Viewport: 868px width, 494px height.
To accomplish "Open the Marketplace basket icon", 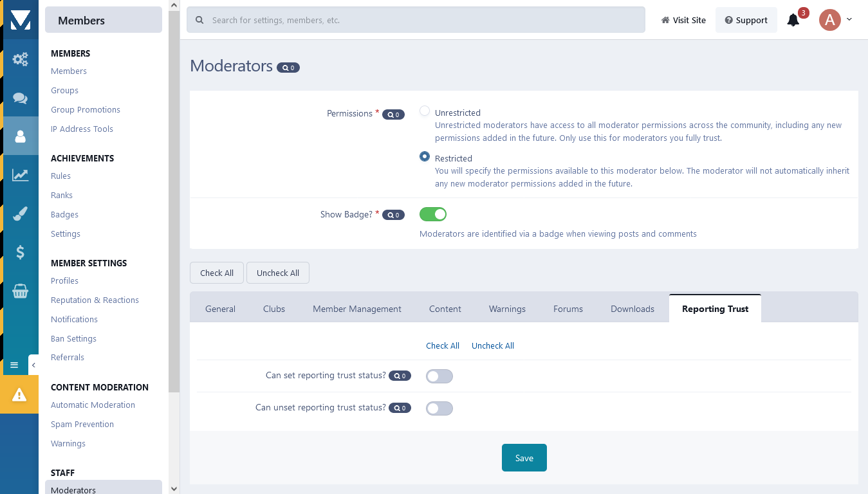I will coord(21,291).
